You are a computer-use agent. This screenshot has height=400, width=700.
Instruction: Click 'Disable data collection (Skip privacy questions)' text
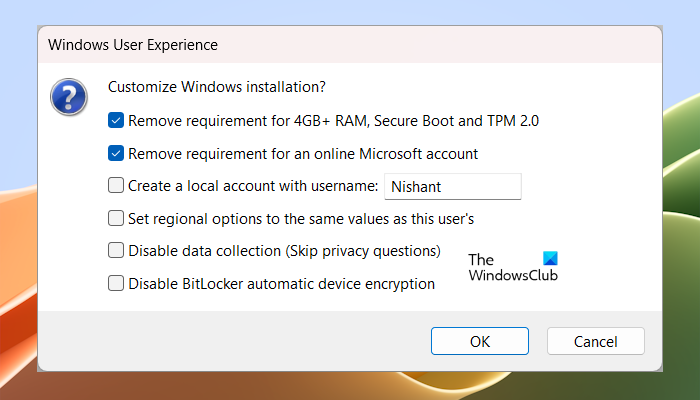pos(284,250)
